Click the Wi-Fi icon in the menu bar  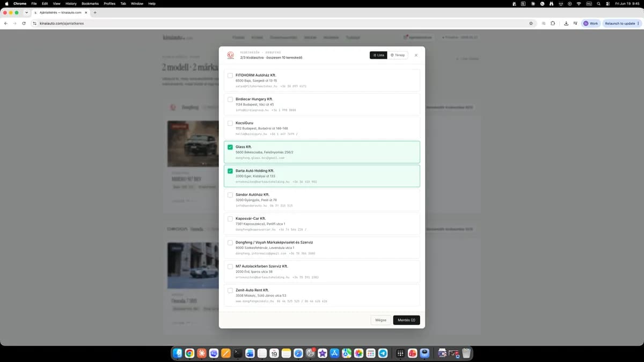coord(579,3)
